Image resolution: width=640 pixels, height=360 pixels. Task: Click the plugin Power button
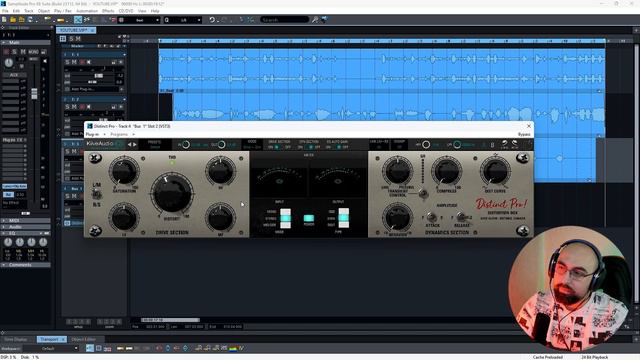[x=309, y=218]
